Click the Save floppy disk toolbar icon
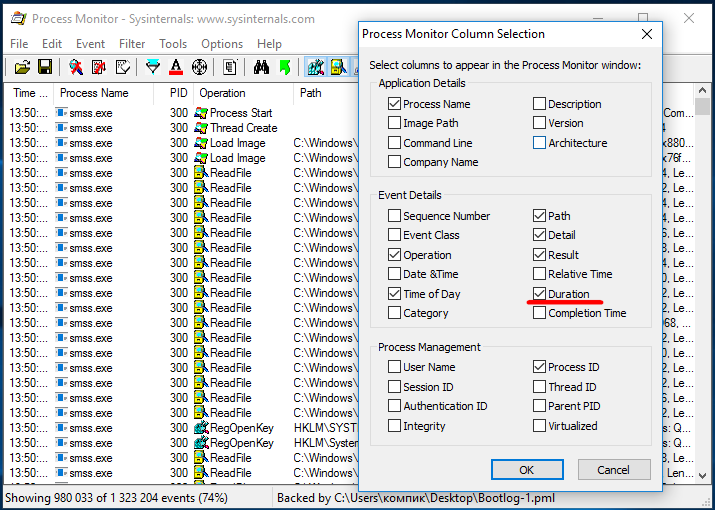The height and width of the screenshot is (510, 715). point(45,67)
